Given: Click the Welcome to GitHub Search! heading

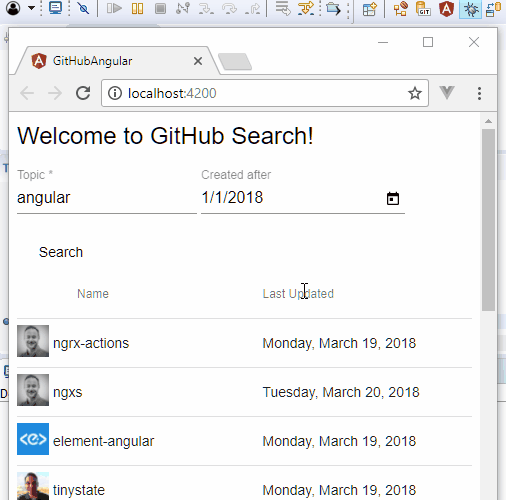Looking at the screenshot, I should [165, 136].
